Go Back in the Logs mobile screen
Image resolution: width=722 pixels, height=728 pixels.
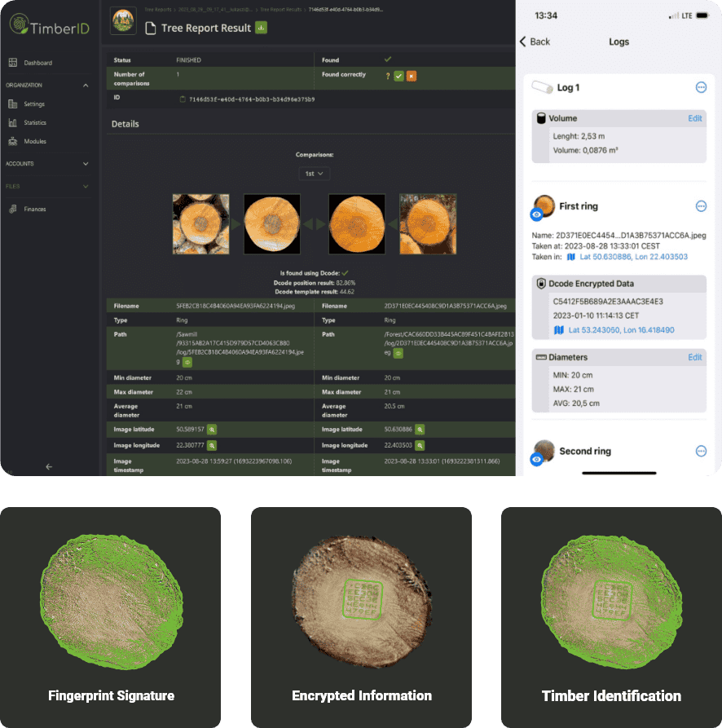point(535,42)
